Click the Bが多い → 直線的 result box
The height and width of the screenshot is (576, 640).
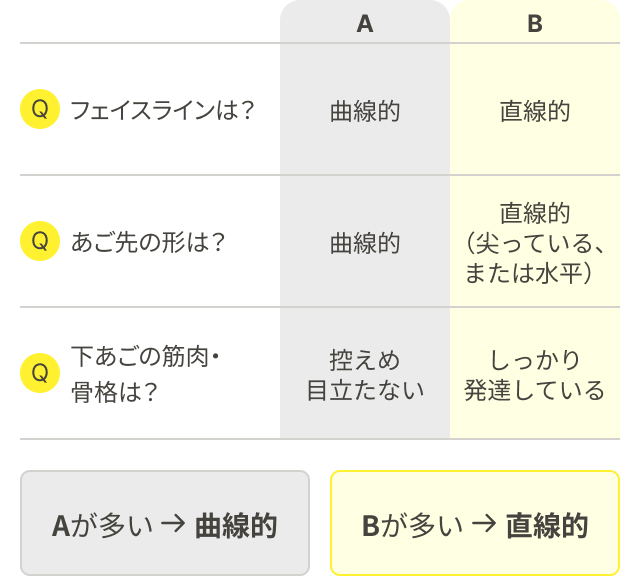(x=475, y=524)
